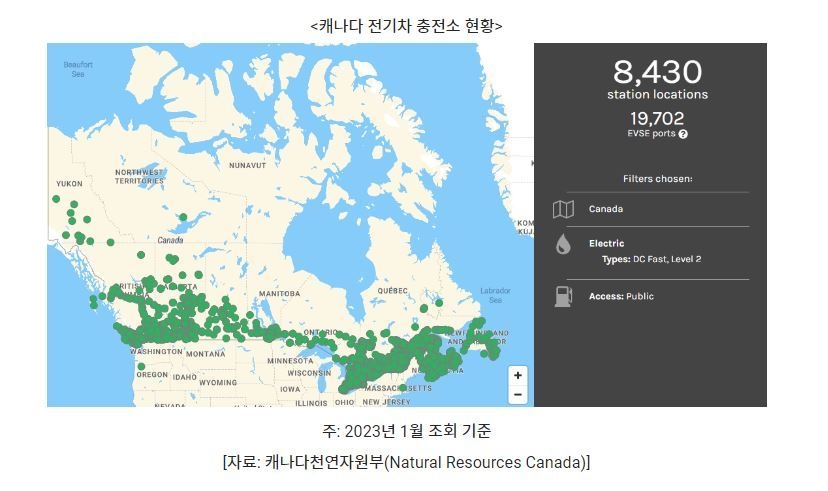Viewport: 828px width, 491px height.
Task: Click the station marker in Oregon
Action: coord(141,366)
